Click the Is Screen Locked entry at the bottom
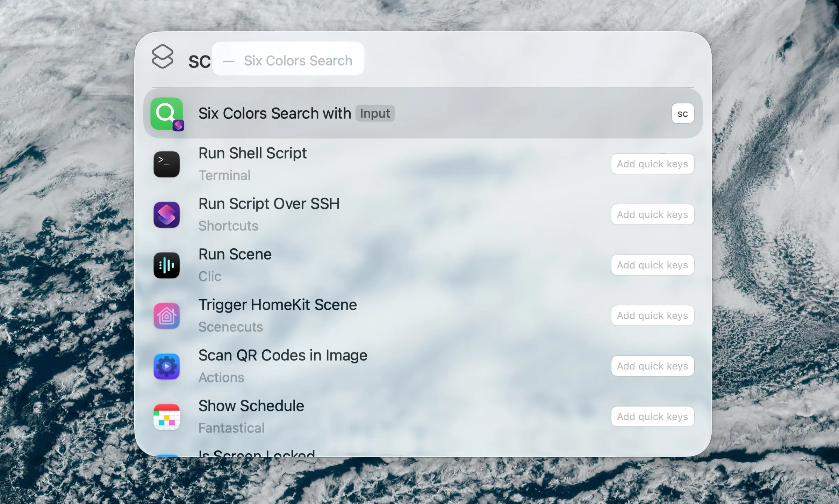Screen dimensions: 839x504 coord(256,454)
